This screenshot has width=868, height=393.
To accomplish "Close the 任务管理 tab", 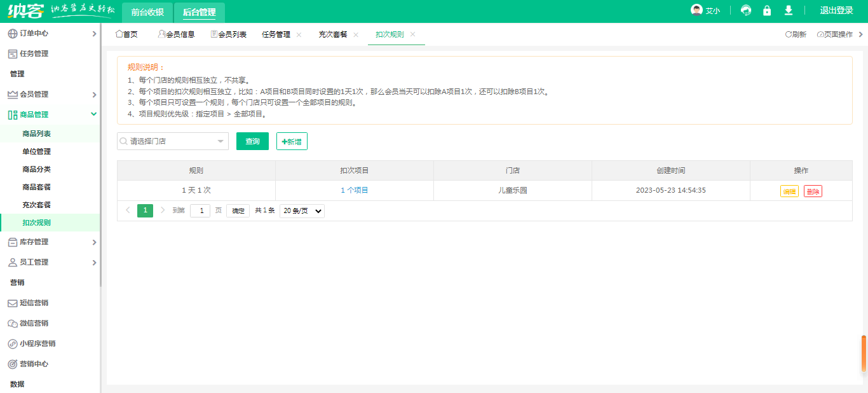I will coord(299,34).
